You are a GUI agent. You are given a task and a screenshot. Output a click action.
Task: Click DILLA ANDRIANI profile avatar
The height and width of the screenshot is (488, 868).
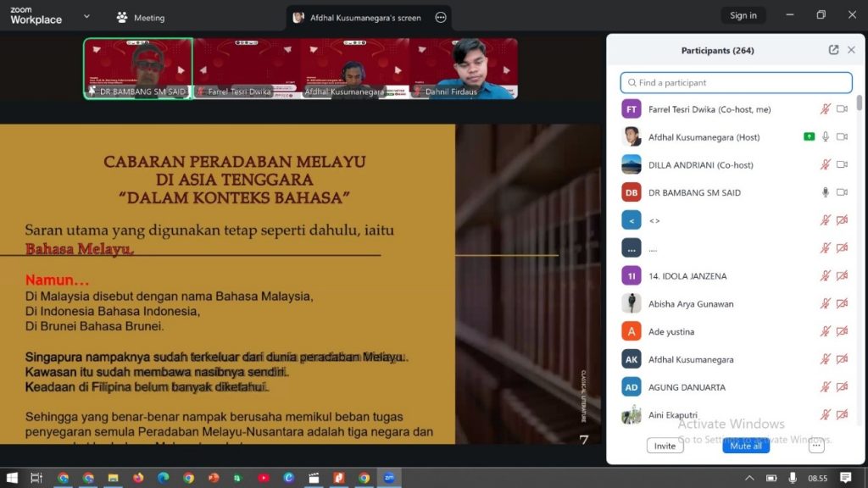click(x=631, y=164)
